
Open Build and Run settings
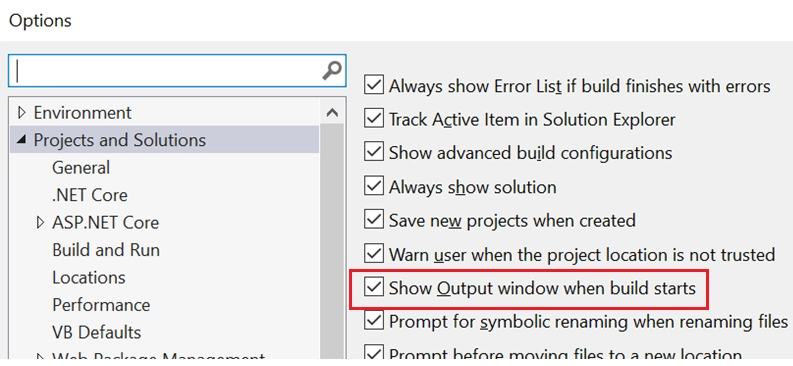pyautogui.click(x=106, y=250)
